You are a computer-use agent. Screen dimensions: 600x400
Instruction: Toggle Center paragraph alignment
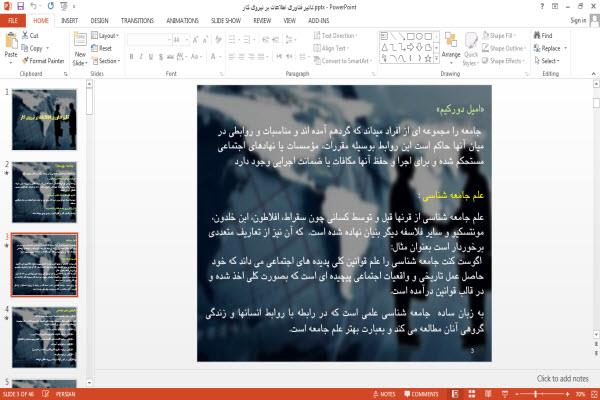click(x=241, y=57)
